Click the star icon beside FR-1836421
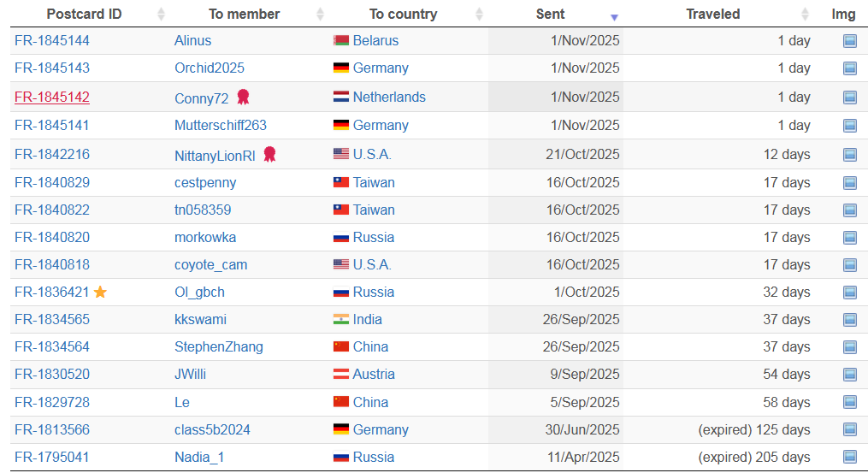The height and width of the screenshot is (473, 868). (x=101, y=293)
